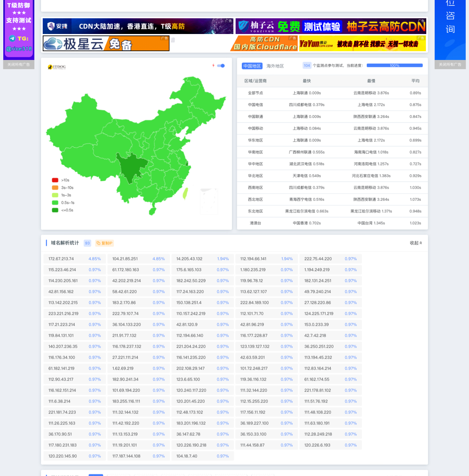
Task: Click the Telegram icon in the left ad
Action: (x=12, y=38)
